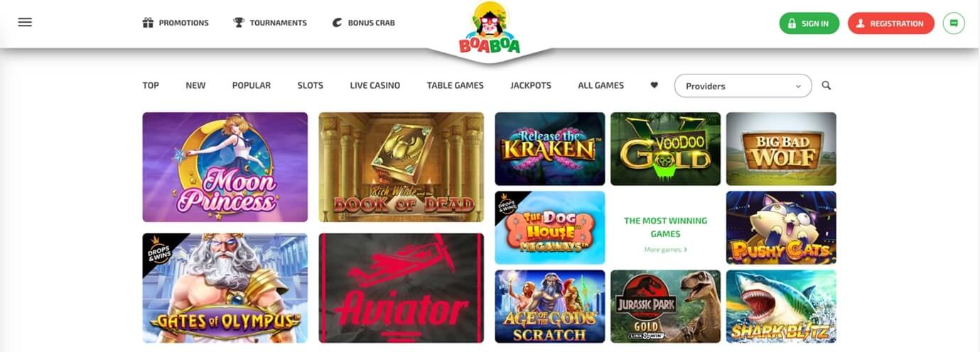Show favorites with the heart icon
The image size is (980, 352).
pyautogui.click(x=655, y=85)
